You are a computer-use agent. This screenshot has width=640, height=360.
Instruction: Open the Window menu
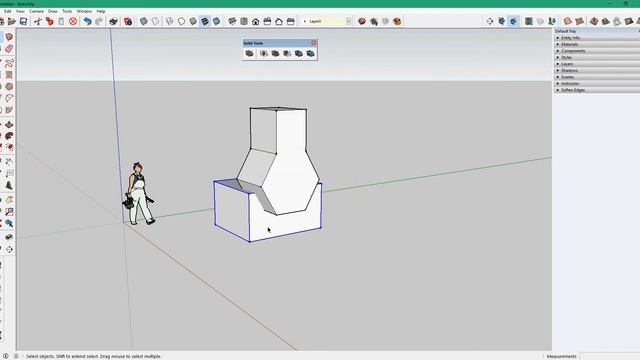(x=84, y=11)
